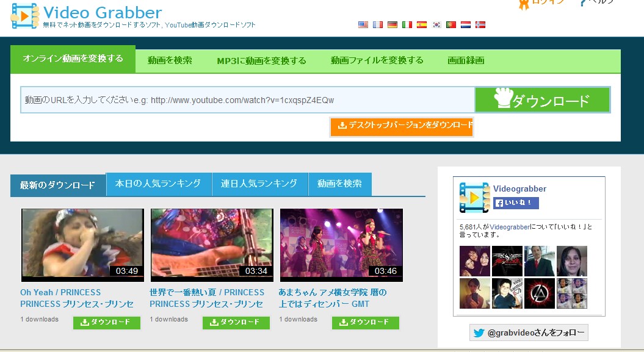644x352 pixels.
Task: Open the あまちゃん アメ横女学院 title link
Action: (333, 298)
